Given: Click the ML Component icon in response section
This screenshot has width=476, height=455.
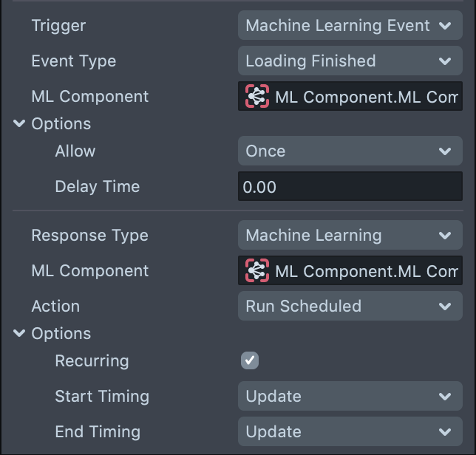Looking at the screenshot, I should [256, 271].
